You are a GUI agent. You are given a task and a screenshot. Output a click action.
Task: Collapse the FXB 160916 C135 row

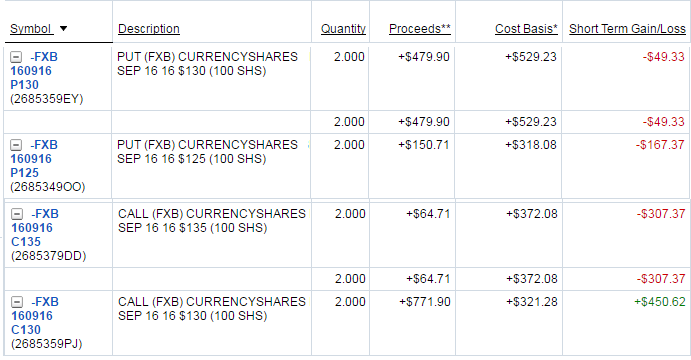coord(17,214)
